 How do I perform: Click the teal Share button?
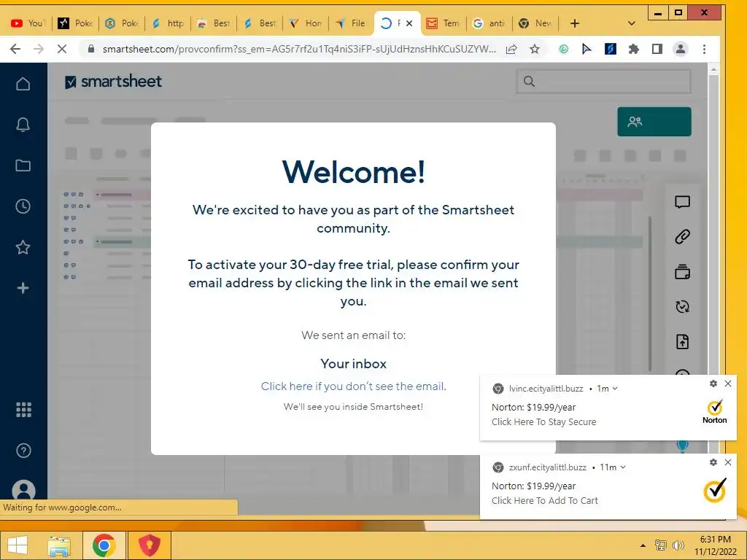(x=654, y=122)
